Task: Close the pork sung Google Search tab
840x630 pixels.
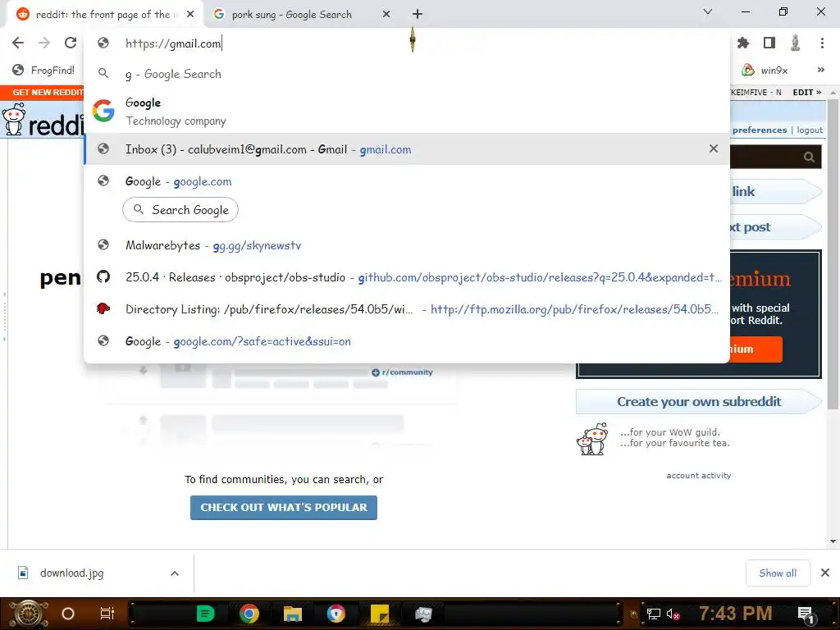Action: [x=386, y=15]
